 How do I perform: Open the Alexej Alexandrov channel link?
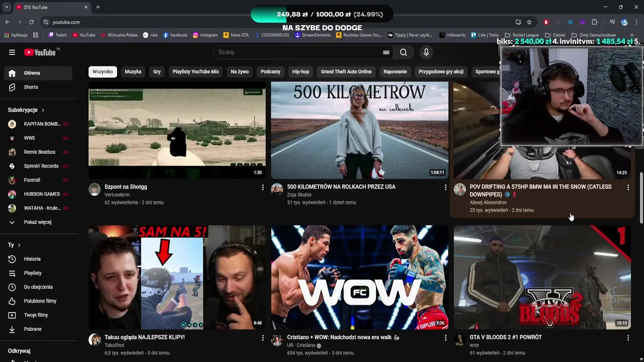coord(488,203)
